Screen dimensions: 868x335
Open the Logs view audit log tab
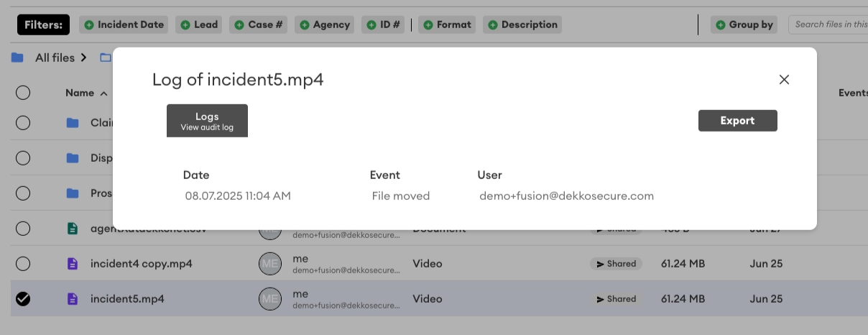(207, 121)
